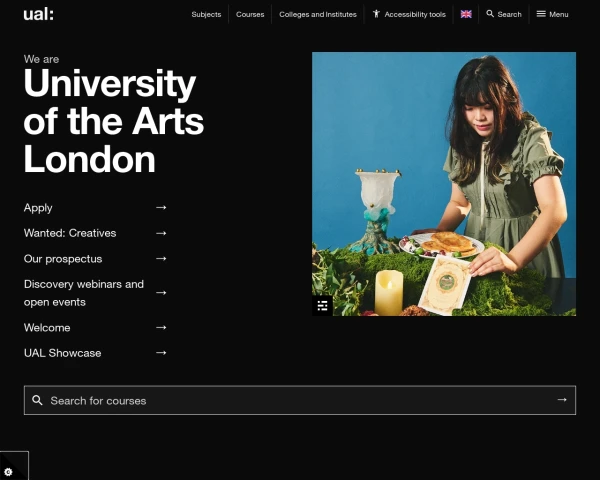Click the arrow next to Apply

click(x=161, y=207)
